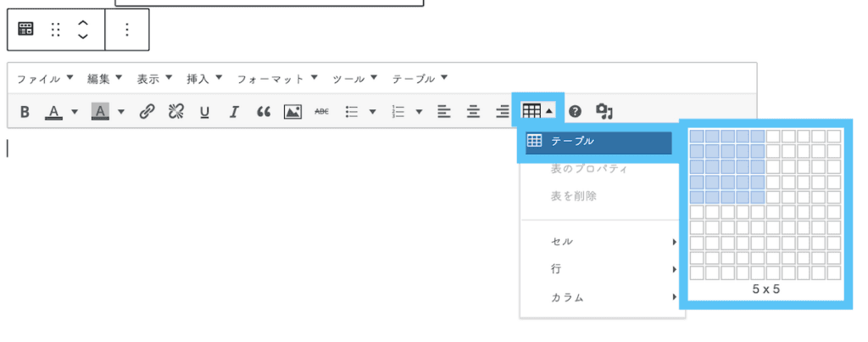This screenshot has width=868, height=342.
Task: Create a numbered list
Action: pyautogui.click(x=398, y=112)
